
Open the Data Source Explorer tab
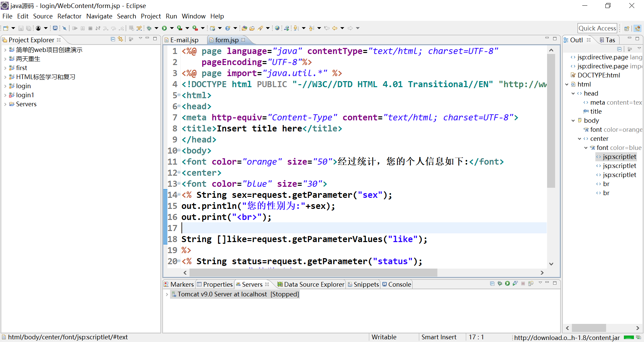click(x=311, y=284)
